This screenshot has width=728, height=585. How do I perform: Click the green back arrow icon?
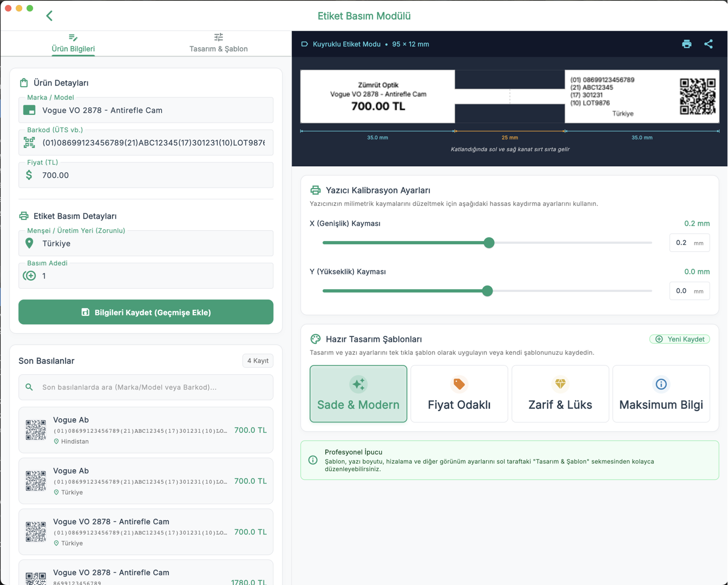[x=49, y=16]
